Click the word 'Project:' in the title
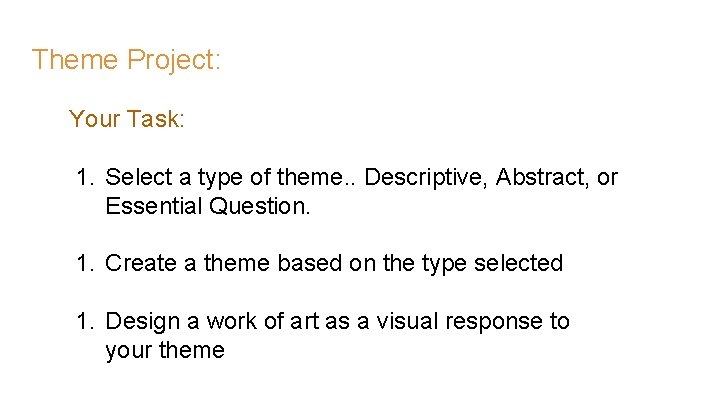The width and height of the screenshot is (720, 405). click(174, 60)
